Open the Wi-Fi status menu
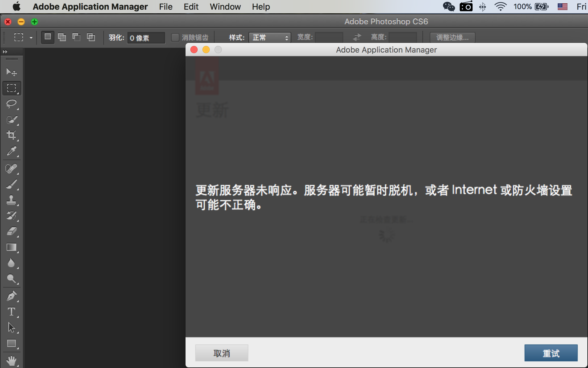 click(x=500, y=6)
